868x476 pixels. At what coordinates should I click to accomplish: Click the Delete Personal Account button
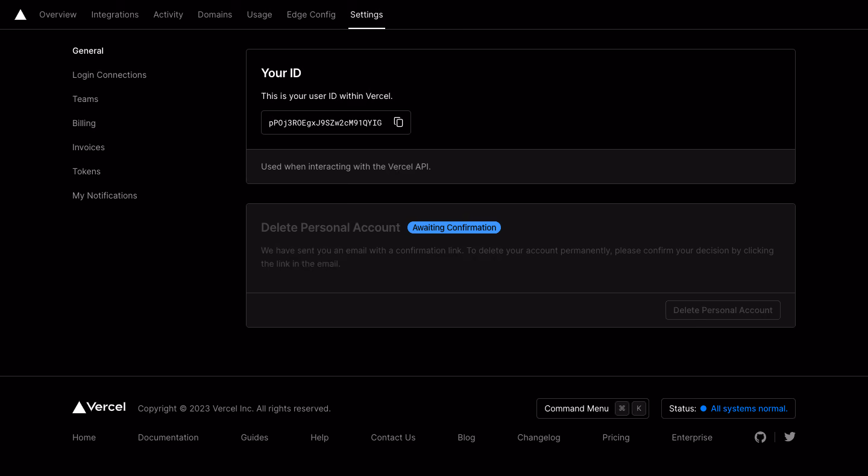723,310
